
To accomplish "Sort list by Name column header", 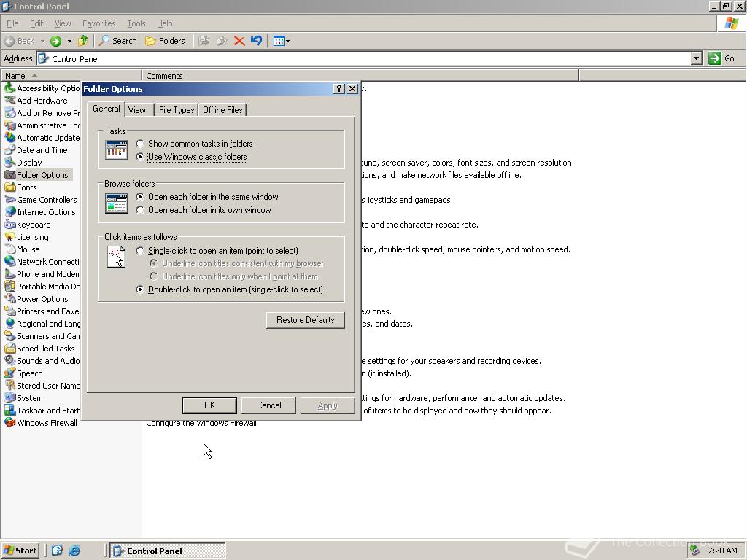I will (71, 76).
